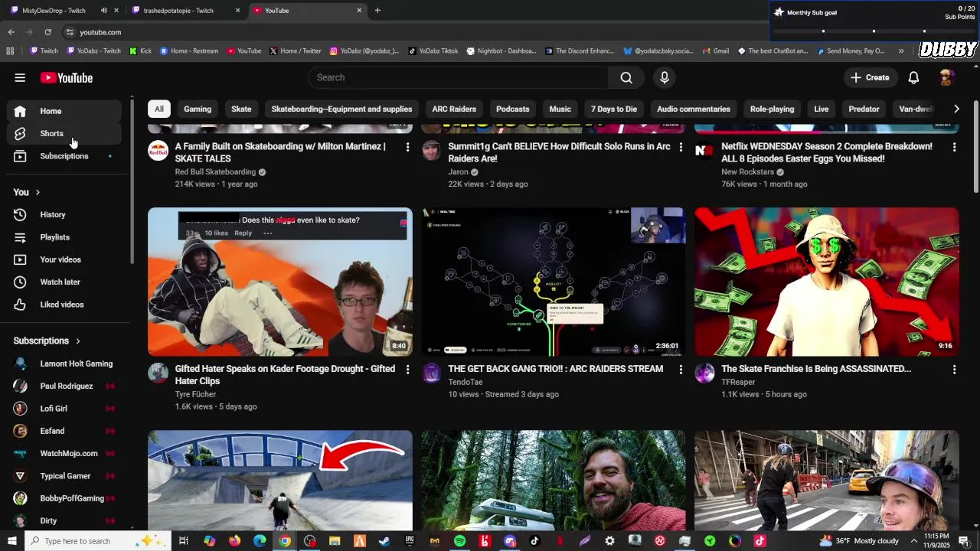The height and width of the screenshot is (551, 980).
Task: Open the Typical Gamer subscription
Action: tap(64, 476)
